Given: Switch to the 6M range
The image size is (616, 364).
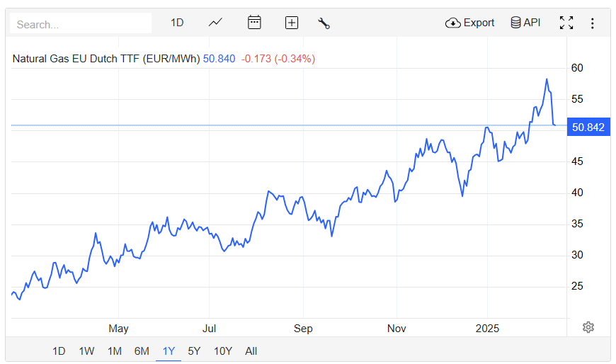Looking at the screenshot, I should [x=142, y=351].
